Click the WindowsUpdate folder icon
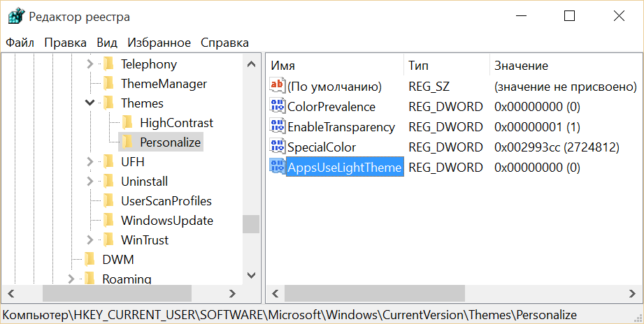The height and width of the screenshot is (324, 644). tap(108, 220)
